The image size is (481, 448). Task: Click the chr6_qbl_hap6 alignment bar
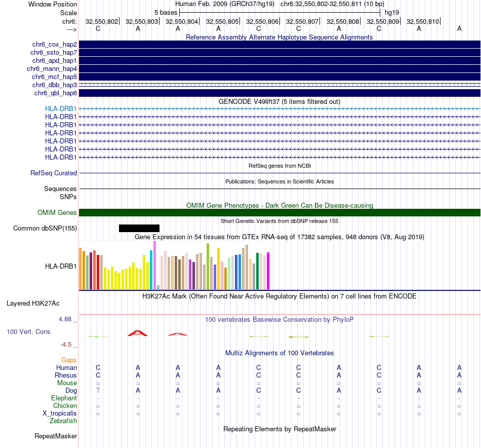click(279, 93)
